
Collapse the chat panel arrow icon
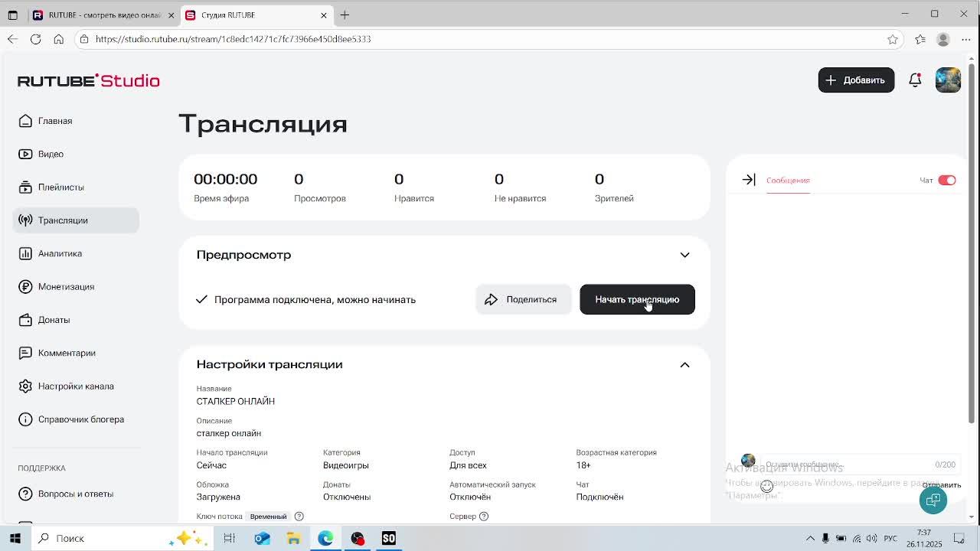coord(749,180)
